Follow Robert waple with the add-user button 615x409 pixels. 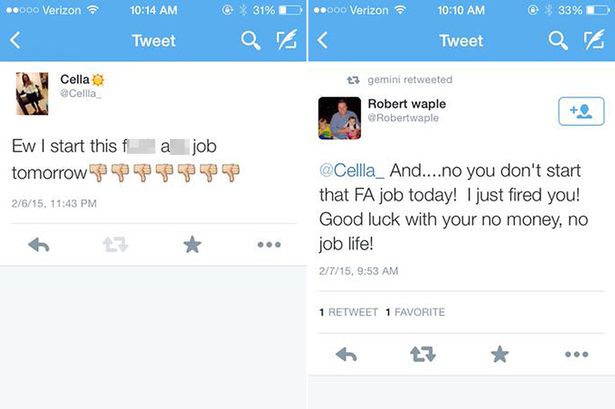pyautogui.click(x=580, y=113)
